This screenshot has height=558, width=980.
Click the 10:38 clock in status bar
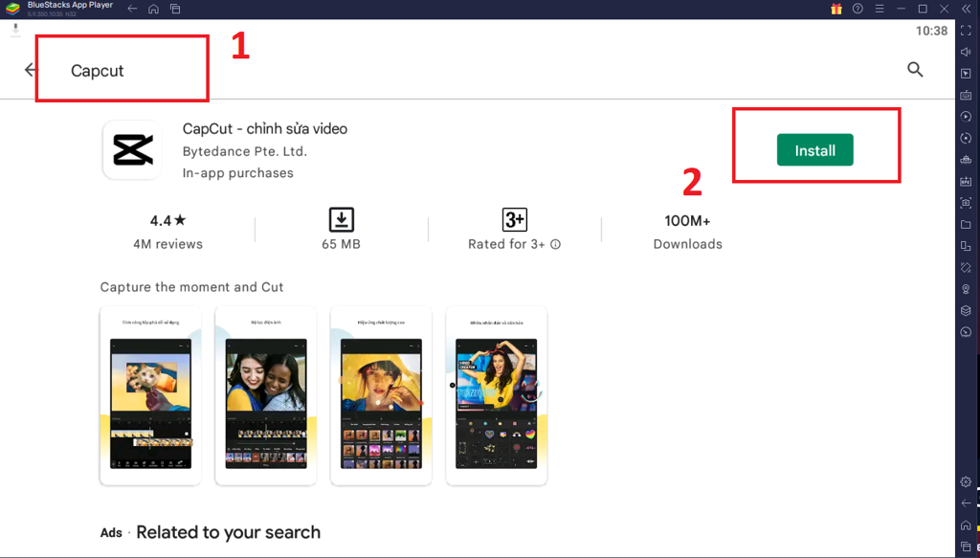(931, 31)
